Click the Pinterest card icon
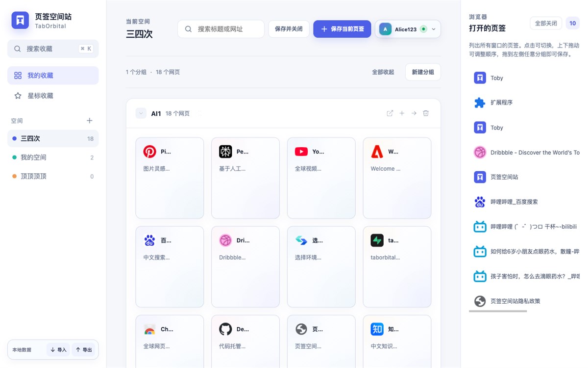 tap(149, 152)
